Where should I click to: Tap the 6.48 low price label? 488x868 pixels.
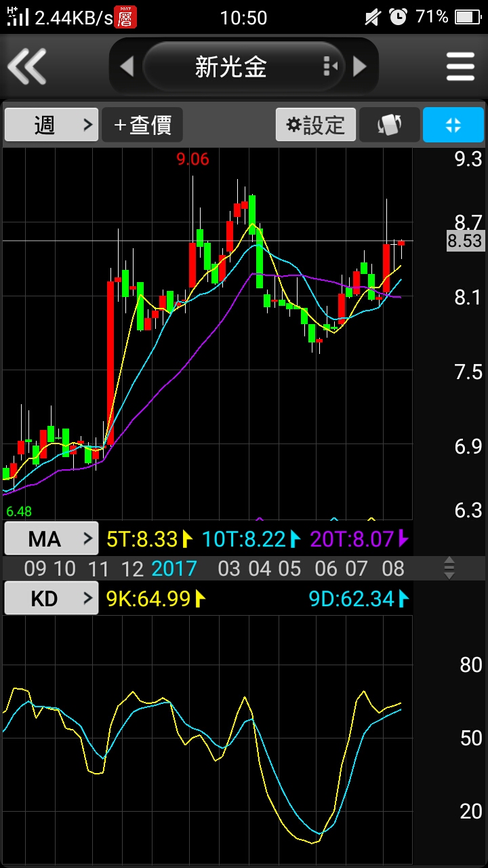pos(19,511)
